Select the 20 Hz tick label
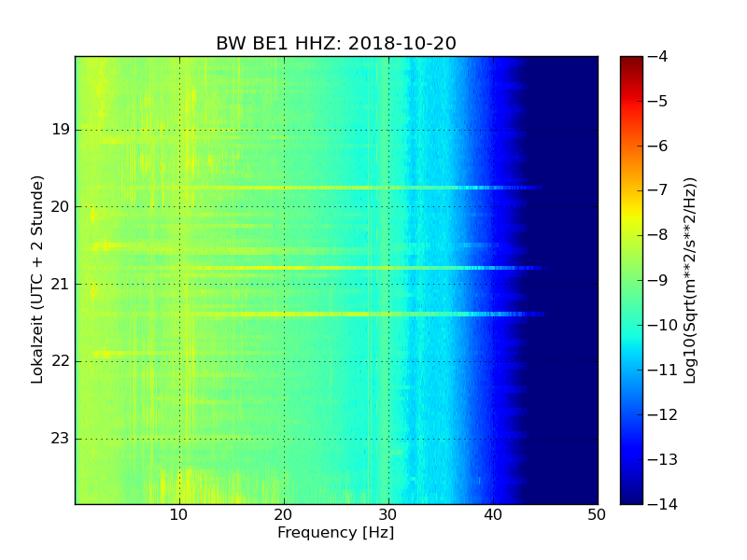Screen dimensions: 747x560 tap(284, 515)
